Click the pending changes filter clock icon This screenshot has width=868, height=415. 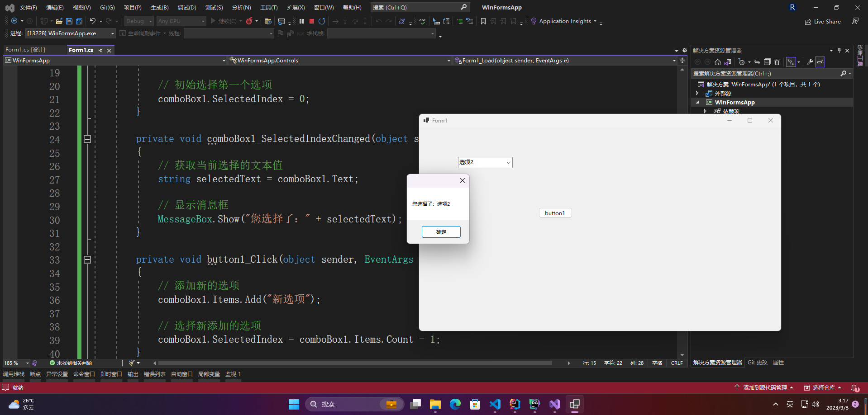coord(741,62)
